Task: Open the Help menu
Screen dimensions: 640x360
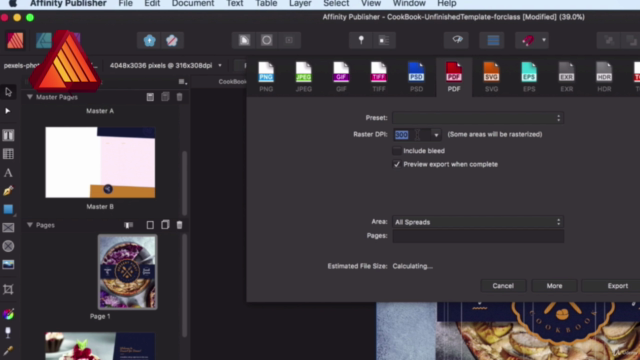Action: [447, 4]
